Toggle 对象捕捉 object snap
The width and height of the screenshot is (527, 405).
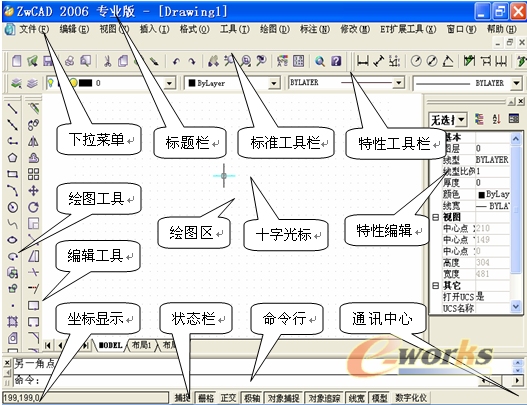[x=283, y=398]
